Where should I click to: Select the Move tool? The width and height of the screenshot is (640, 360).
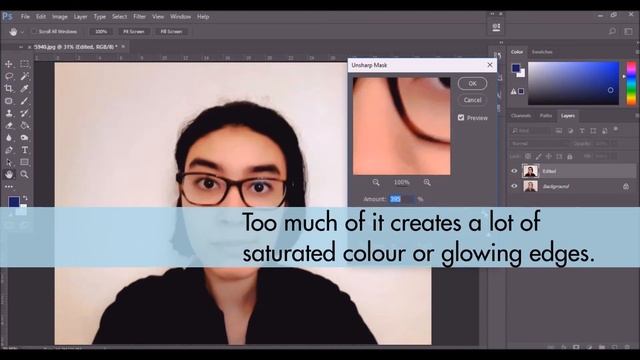9,64
